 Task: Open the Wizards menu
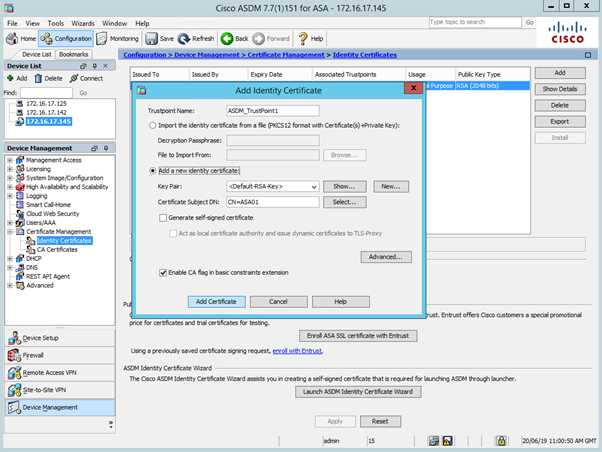(83, 22)
